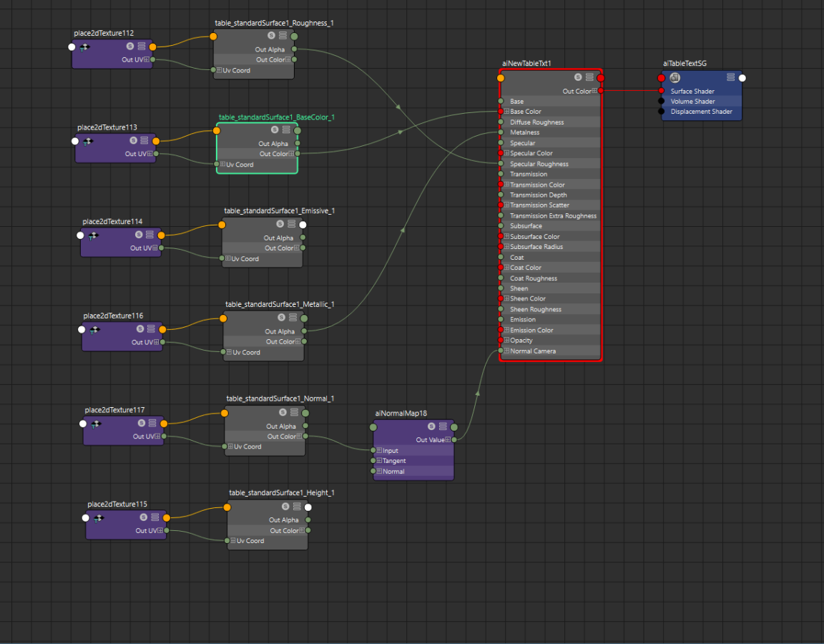Click the place2d texture icon on place2dTexture114
Image resolution: width=824 pixels, height=644 pixels.
(93, 236)
